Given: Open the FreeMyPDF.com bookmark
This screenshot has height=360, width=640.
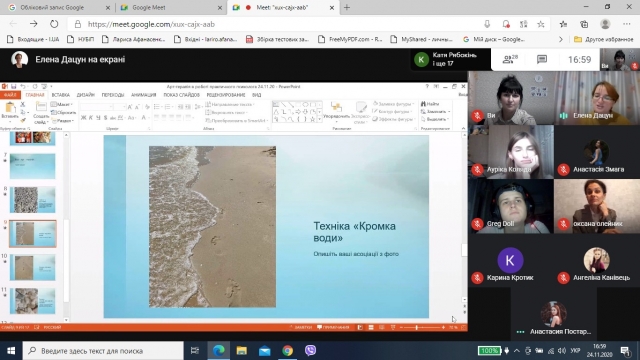Looking at the screenshot, I should pos(350,39).
